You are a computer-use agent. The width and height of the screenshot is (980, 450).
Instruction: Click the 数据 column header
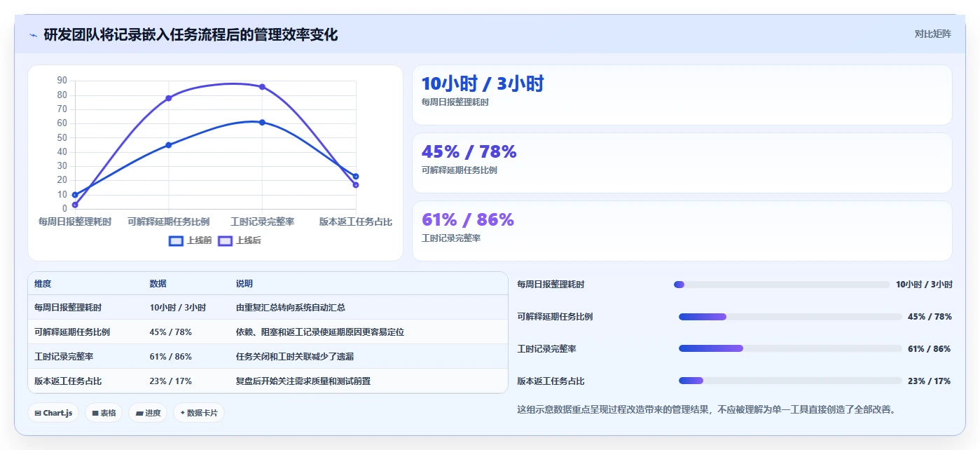[158, 284]
